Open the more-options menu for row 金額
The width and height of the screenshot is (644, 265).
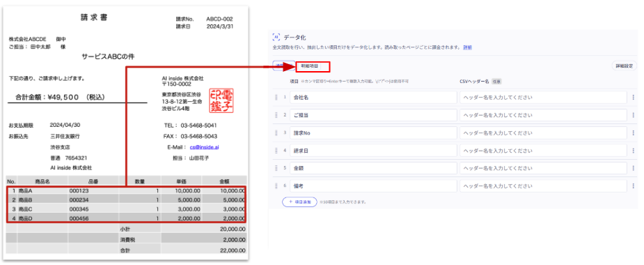pyautogui.click(x=633, y=168)
